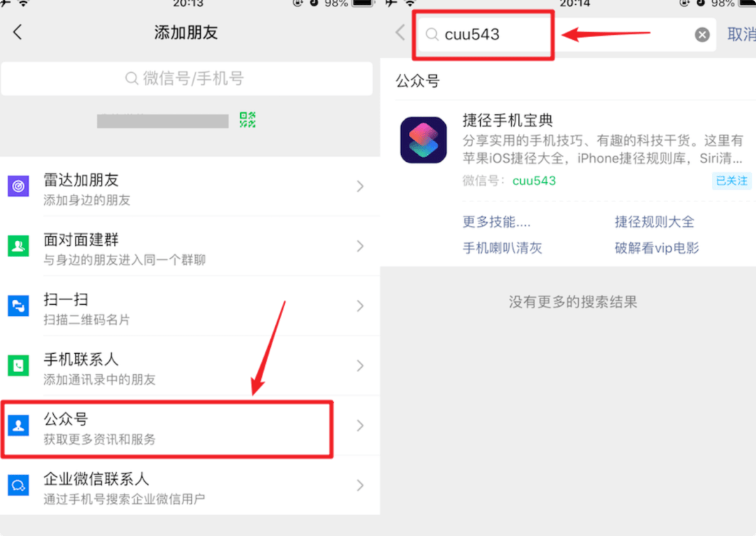The width and height of the screenshot is (756, 536).
Task: Expand 雷达加朋友 row chevron
Action: [x=360, y=186]
